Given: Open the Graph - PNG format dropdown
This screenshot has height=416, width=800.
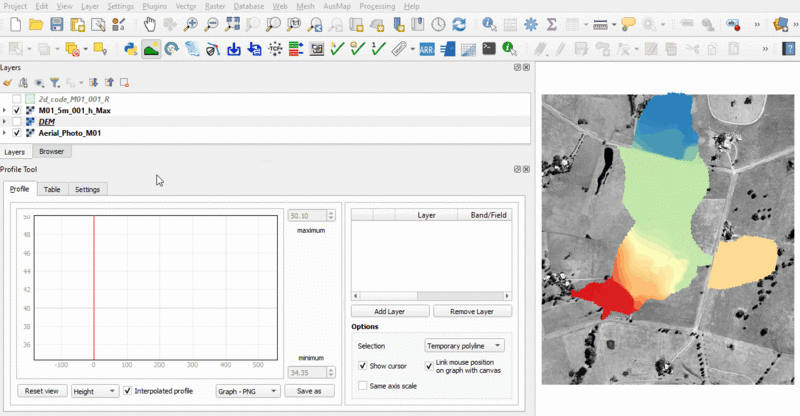Looking at the screenshot, I should click(245, 391).
